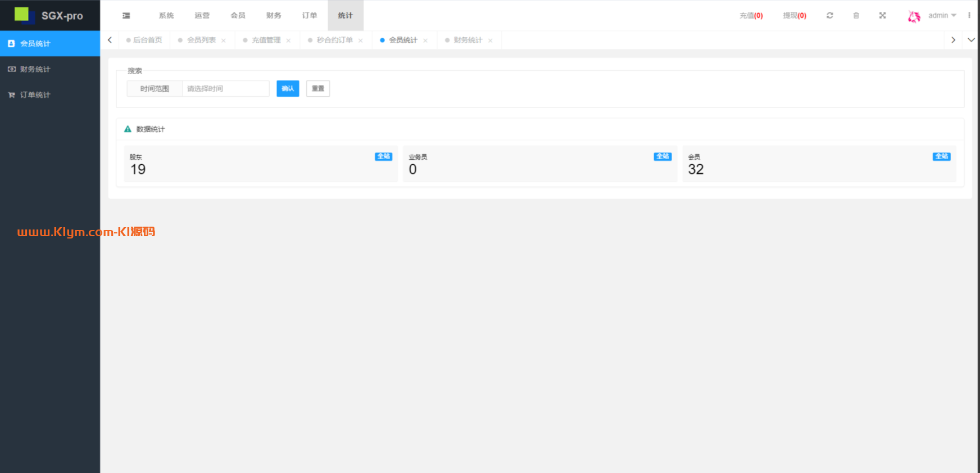Click the refresh icon in top bar
Viewport: 980px width, 473px height.
pyautogui.click(x=829, y=16)
